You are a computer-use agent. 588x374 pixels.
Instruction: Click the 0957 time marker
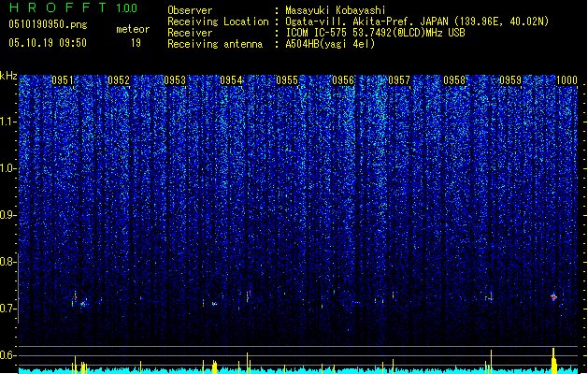click(x=399, y=80)
